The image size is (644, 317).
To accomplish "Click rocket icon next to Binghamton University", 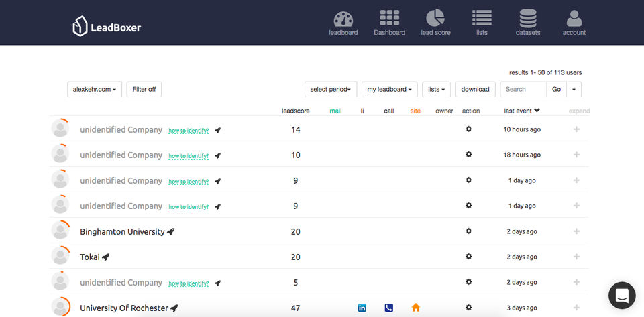I will [x=171, y=232].
